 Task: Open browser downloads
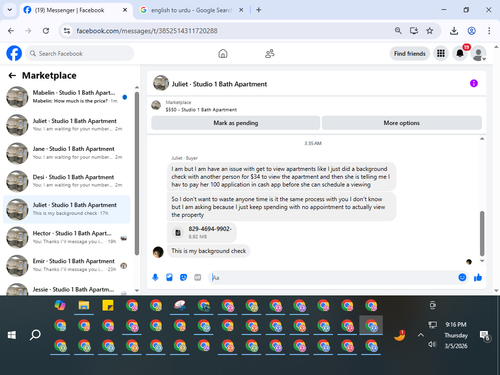tap(454, 31)
